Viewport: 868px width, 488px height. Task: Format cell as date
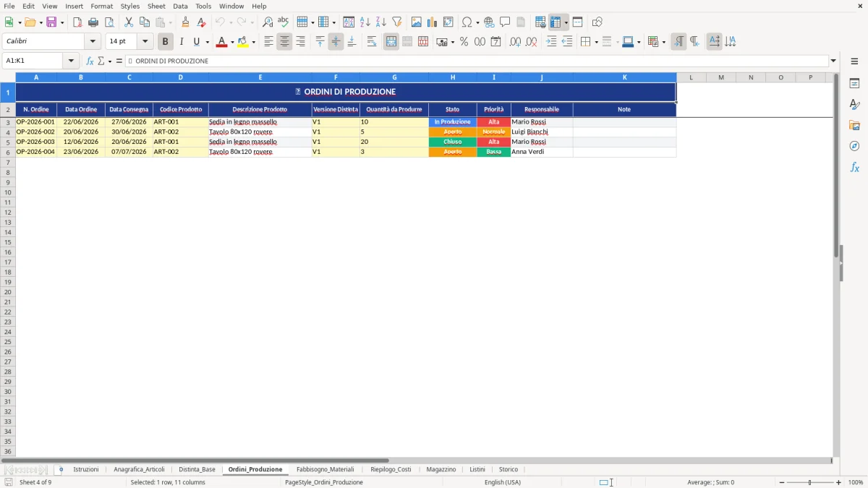pos(495,42)
